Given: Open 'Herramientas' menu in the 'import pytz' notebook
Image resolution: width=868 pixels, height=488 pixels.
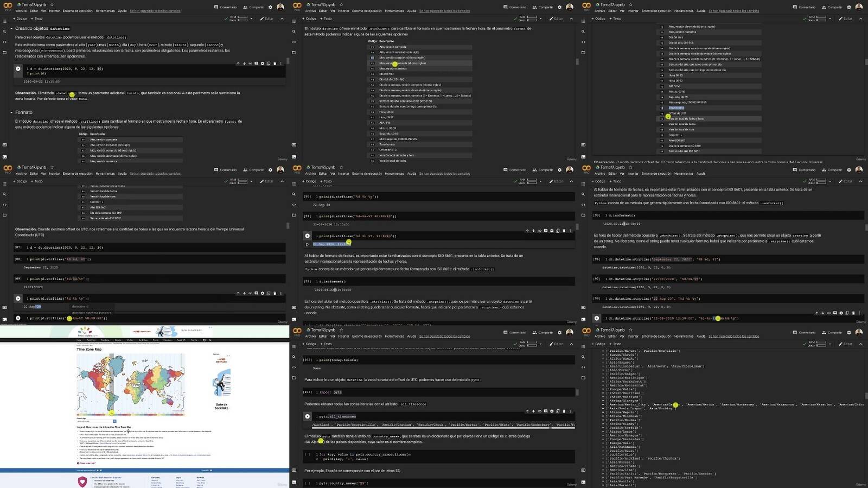Looking at the screenshot, I should coord(394,336).
